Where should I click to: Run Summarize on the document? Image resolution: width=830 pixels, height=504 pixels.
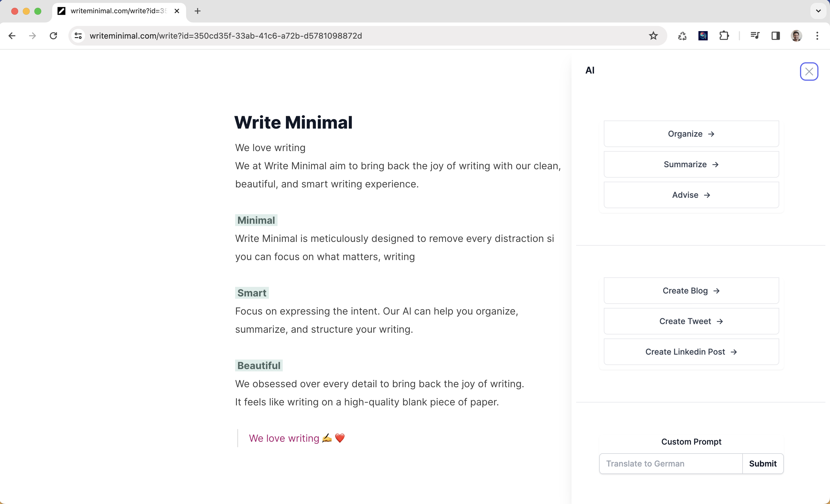(691, 164)
